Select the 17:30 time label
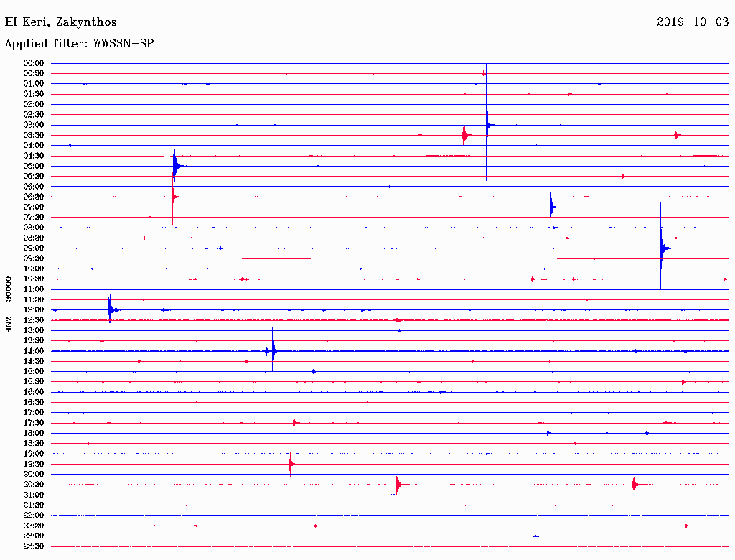This screenshot has height=560, width=735. coord(33,423)
